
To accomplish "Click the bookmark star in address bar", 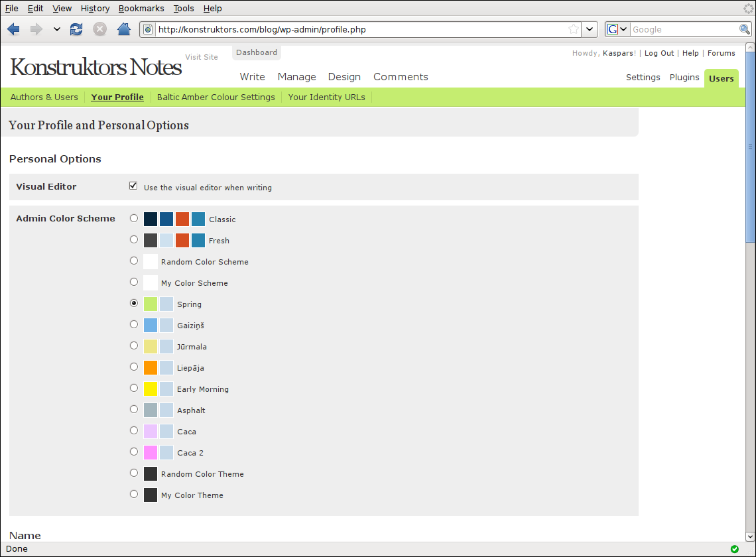I will 573,29.
